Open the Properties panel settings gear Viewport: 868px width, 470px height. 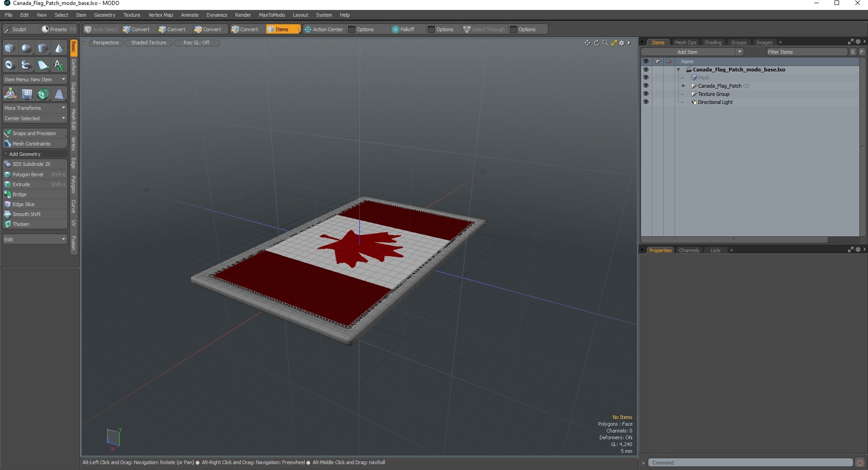tap(858, 249)
